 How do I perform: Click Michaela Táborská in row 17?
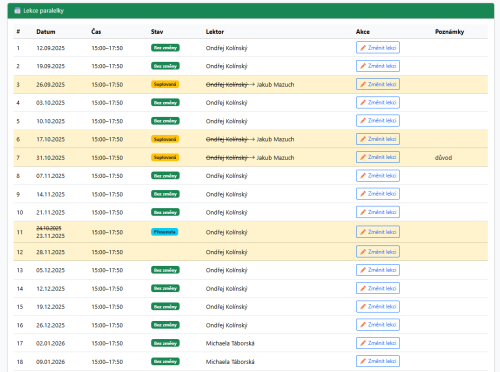(x=230, y=343)
